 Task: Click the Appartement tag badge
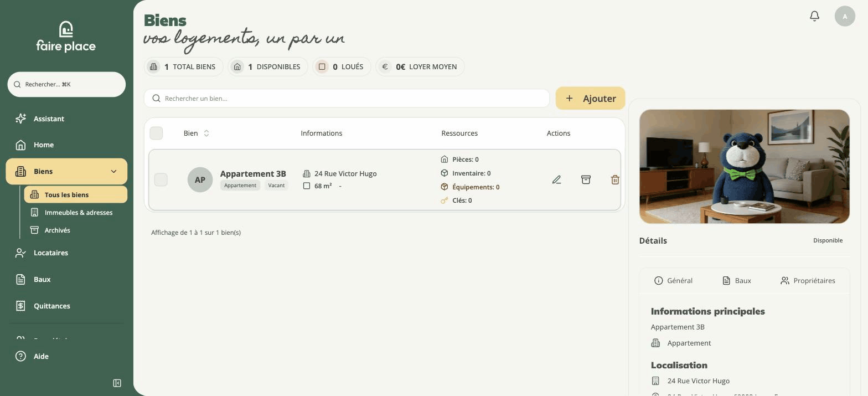(x=240, y=185)
